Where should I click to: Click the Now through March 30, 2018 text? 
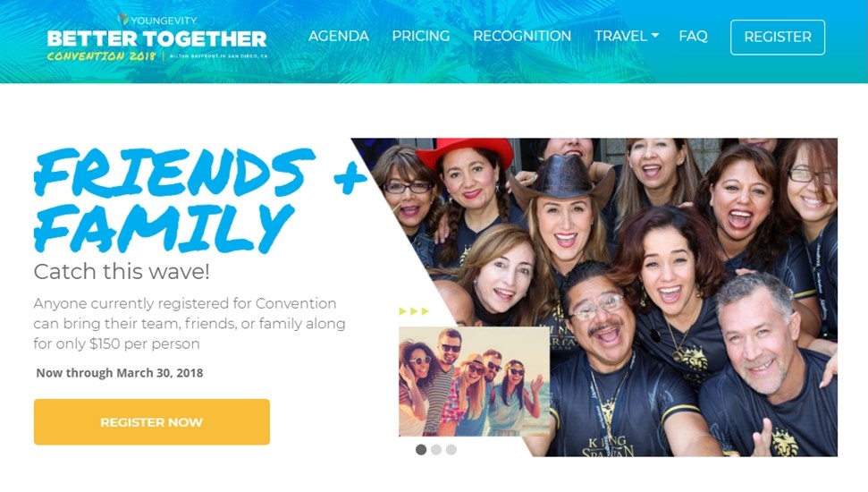click(120, 373)
